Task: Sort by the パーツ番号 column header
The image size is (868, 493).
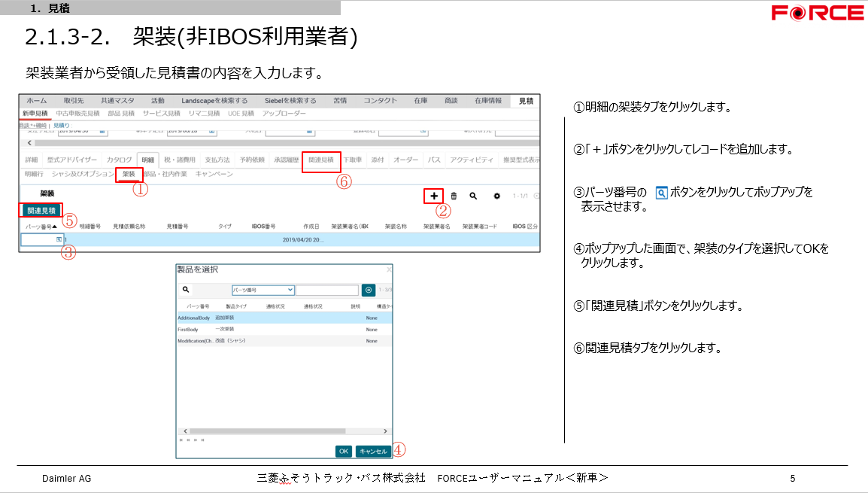Action: [x=41, y=226]
